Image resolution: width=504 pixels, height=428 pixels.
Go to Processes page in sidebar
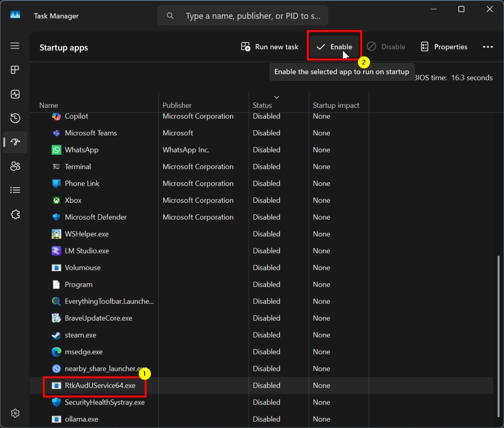pos(15,70)
